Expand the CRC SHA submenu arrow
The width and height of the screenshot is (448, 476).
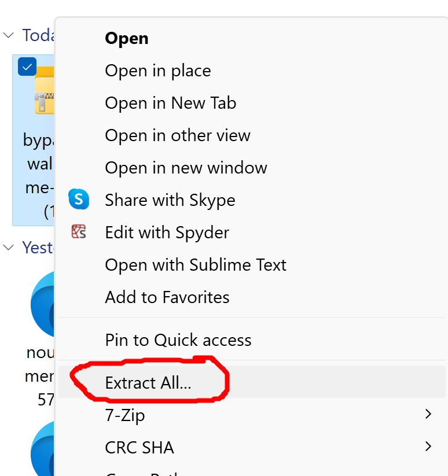click(428, 447)
